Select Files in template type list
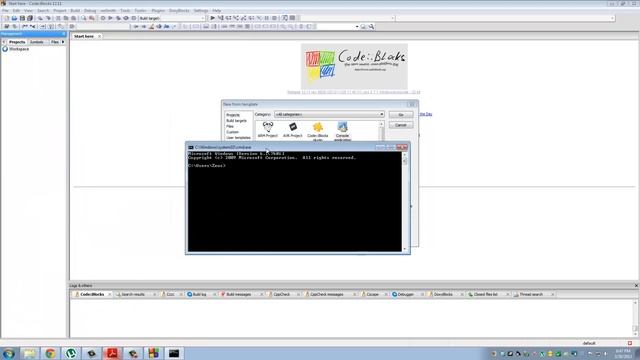This screenshot has width=640, height=360. tap(230, 127)
